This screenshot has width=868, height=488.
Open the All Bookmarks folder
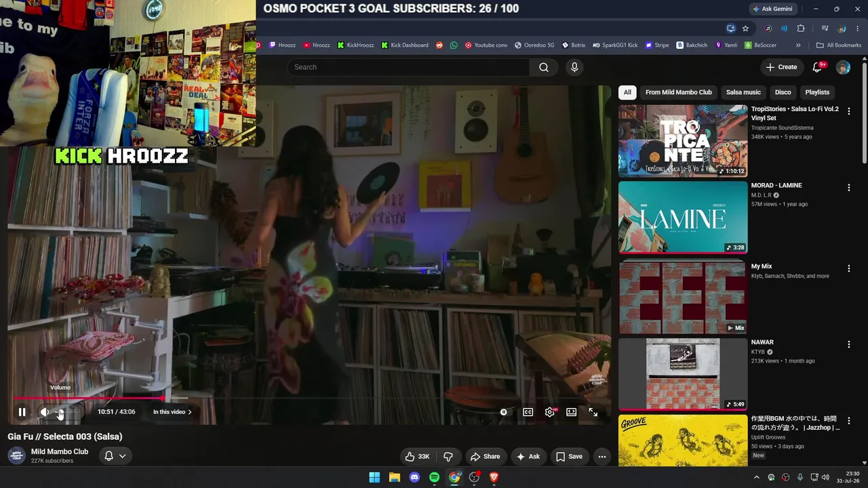[x=839, y=45]
